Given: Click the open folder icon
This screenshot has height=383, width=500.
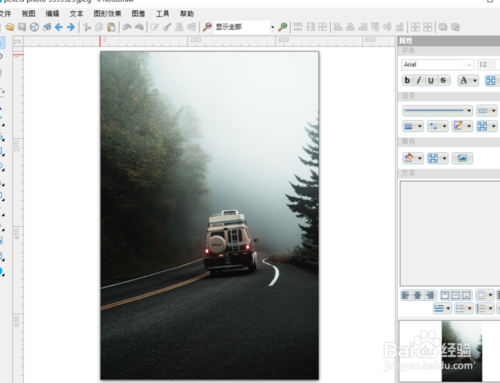Looking at the screenshot, I should 10,27.
